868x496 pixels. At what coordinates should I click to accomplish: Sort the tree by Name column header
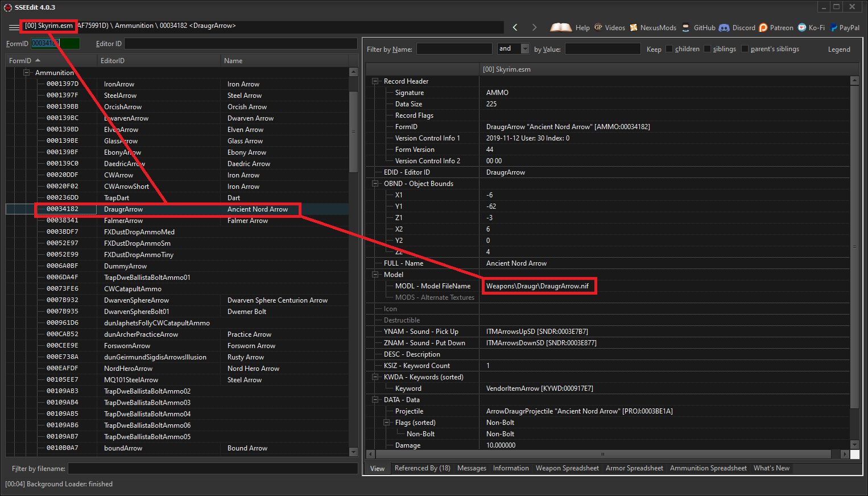pos(284,60)
